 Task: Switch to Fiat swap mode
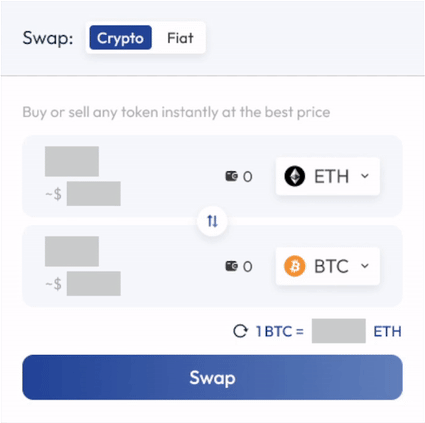(180, 38)
